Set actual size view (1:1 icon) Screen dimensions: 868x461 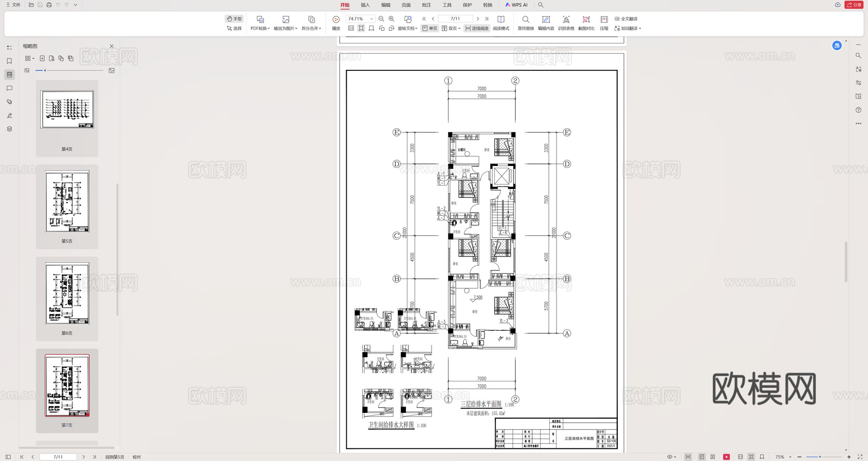351,28
